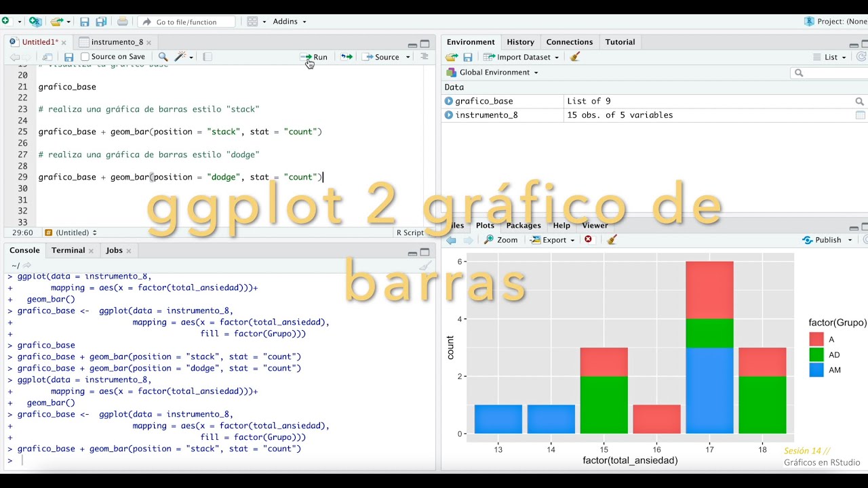Viewport: 868px width, 488px height.
Task: View grafico_base with magnifier icon
Action: [x=860, y=101]
